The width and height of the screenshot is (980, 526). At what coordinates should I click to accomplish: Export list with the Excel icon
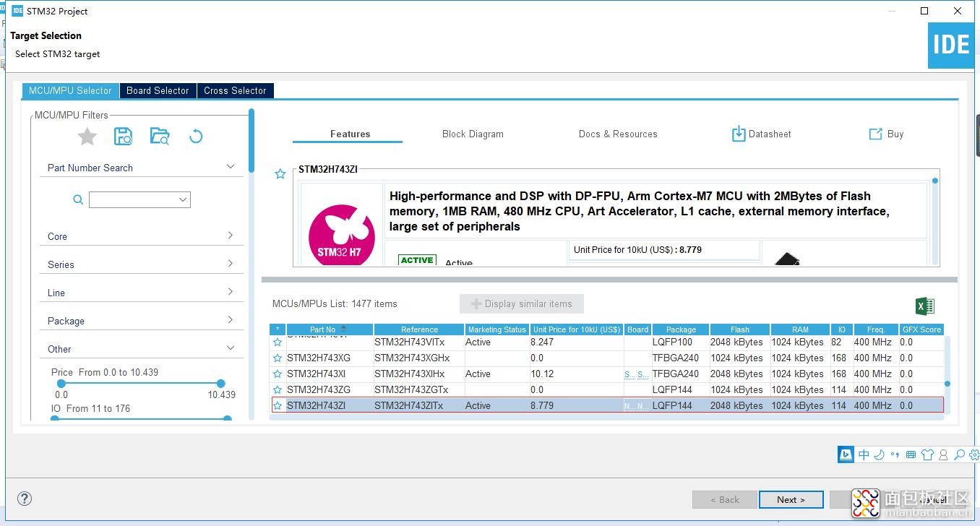pos(925,306)
